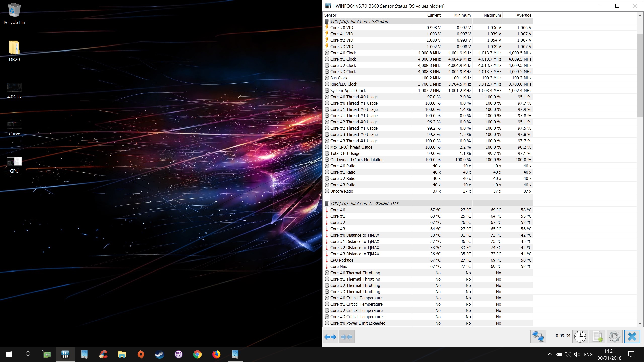Open taskbar search magnifier
The image size is (644, 362).
(x=27, y=354)
